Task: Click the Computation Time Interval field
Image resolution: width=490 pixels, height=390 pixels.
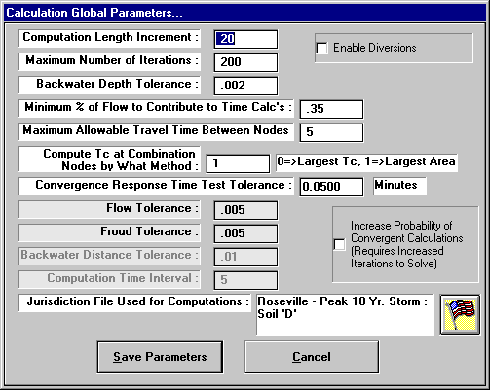Action: pos(246,280)
